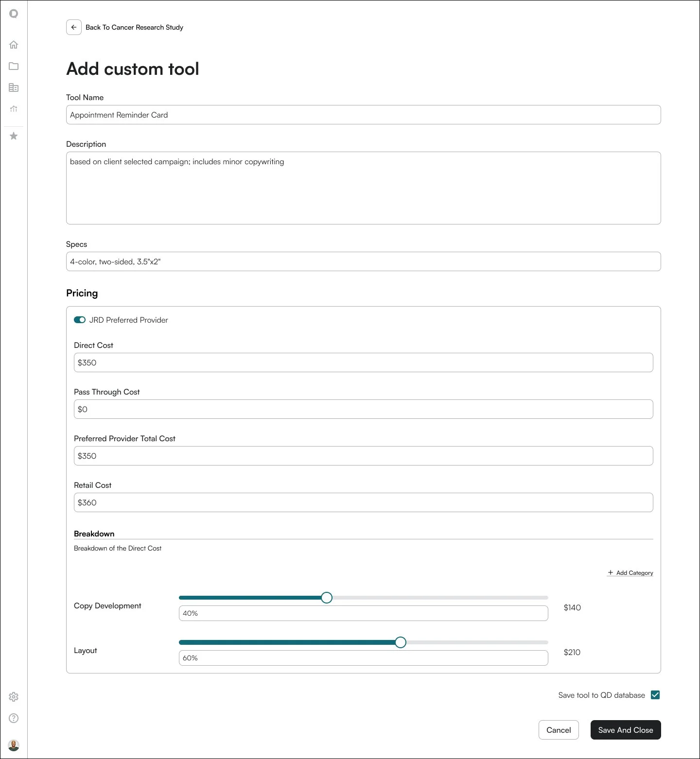The image size is (700, 759).
Task: Click the Layout slider handle
Action: click(x=401, y=642)
